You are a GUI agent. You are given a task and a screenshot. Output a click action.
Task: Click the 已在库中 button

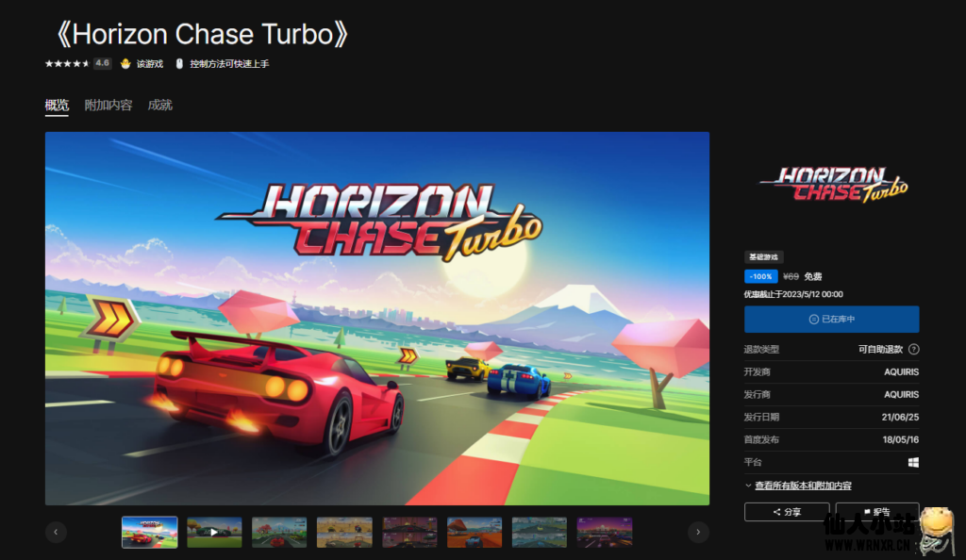[x=832, y=319]
